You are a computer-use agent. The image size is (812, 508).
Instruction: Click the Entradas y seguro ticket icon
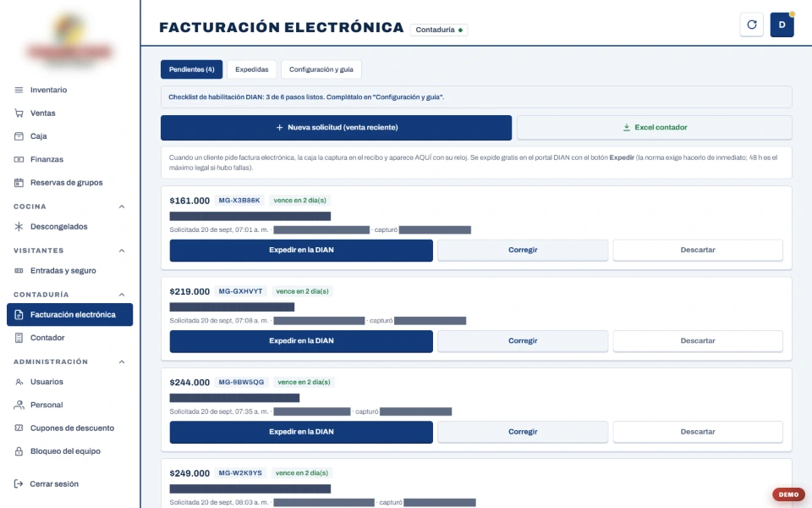19,271
